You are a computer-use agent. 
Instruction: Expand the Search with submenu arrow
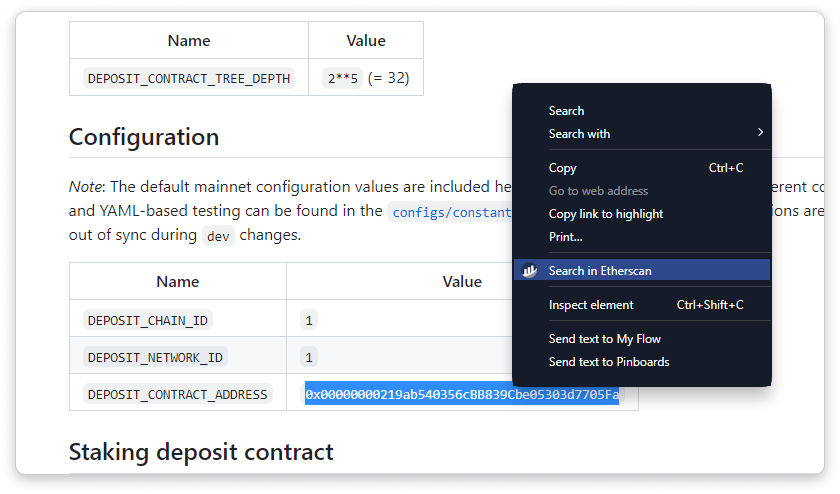click(760, 133)
